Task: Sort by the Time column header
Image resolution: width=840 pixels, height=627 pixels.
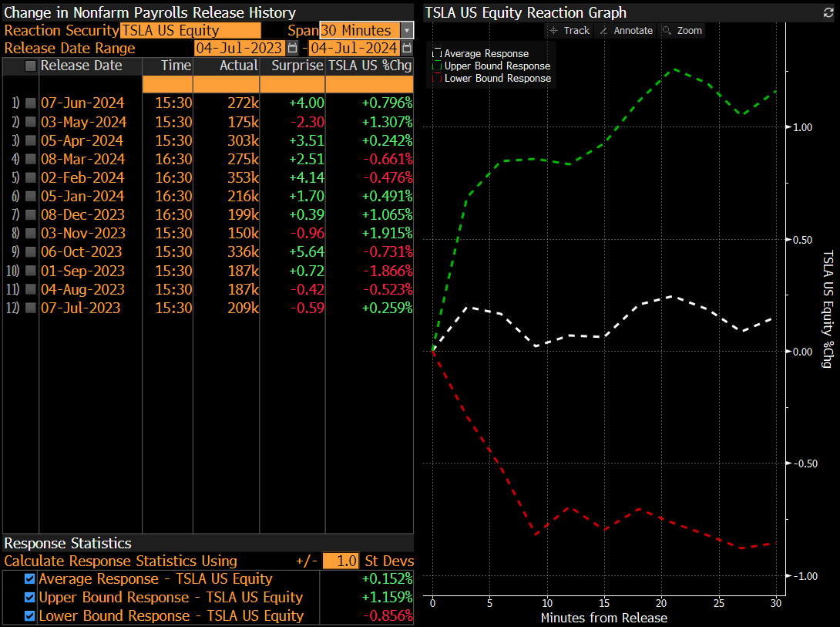Action: click(x=176, y=66)
